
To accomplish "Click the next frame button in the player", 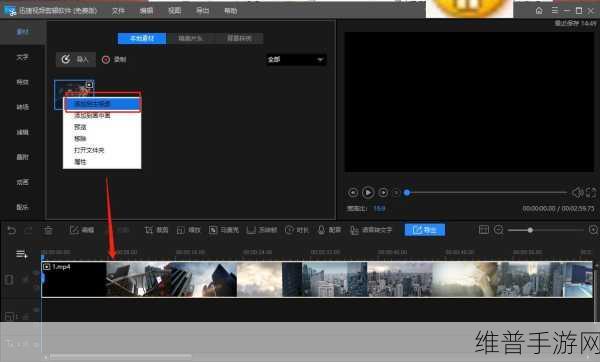I will click(x=383, y=192).
